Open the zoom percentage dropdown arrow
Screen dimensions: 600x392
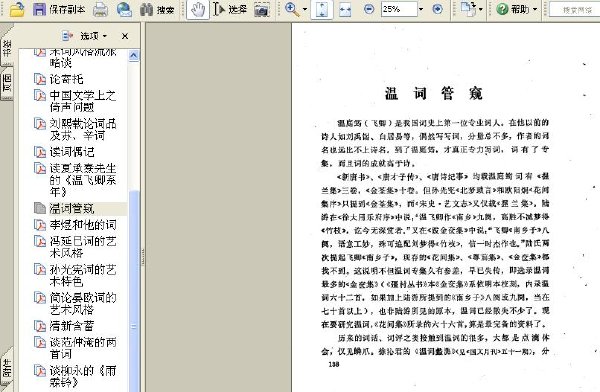421,9
